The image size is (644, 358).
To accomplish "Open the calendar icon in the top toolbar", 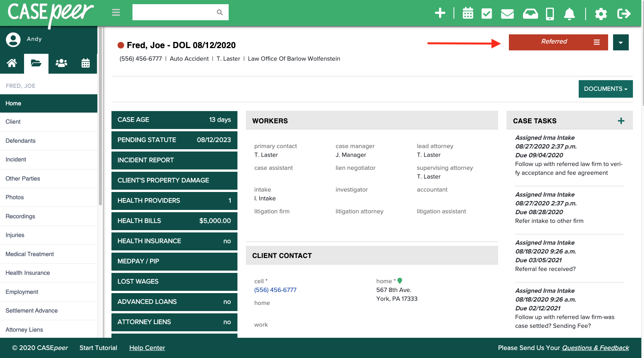I will click(468, 13).
